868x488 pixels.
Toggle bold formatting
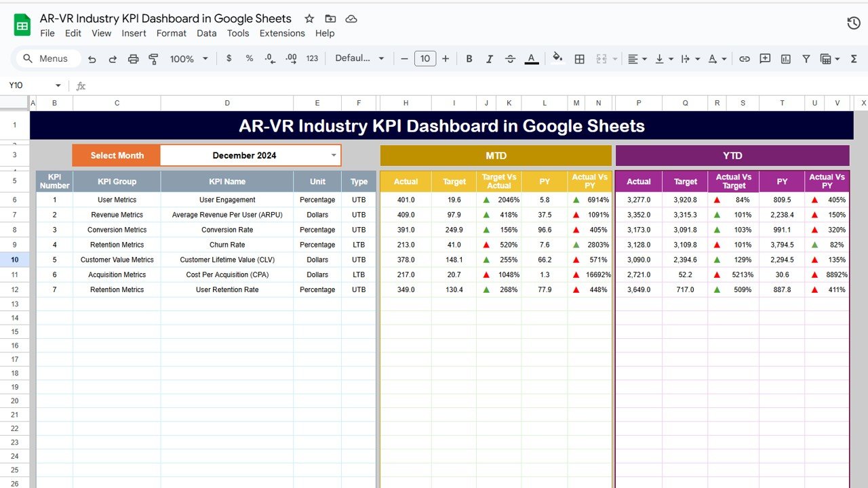tap(469, 59)
